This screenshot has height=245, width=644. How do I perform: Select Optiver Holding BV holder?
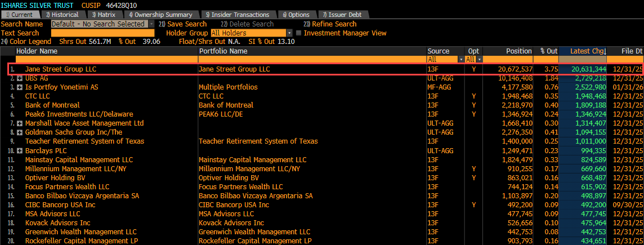(x=55, y=177)
